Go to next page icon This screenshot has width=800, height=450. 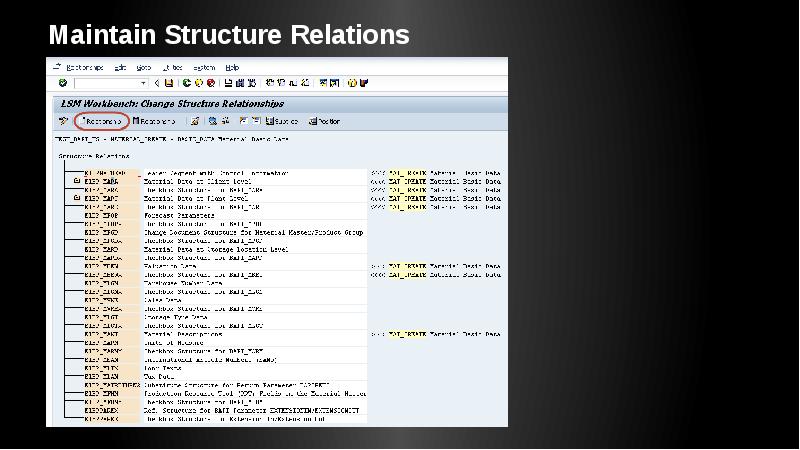point(293,83)
